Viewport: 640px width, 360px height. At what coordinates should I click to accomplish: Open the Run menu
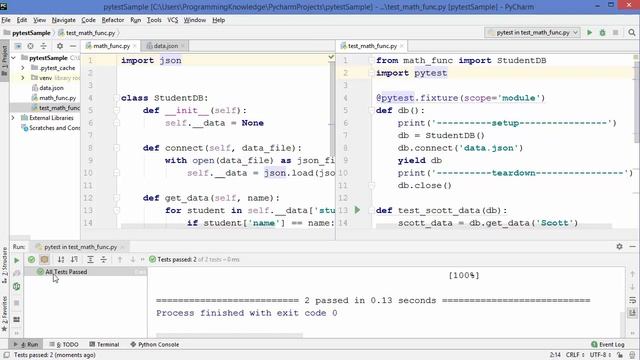pos(136,20)
